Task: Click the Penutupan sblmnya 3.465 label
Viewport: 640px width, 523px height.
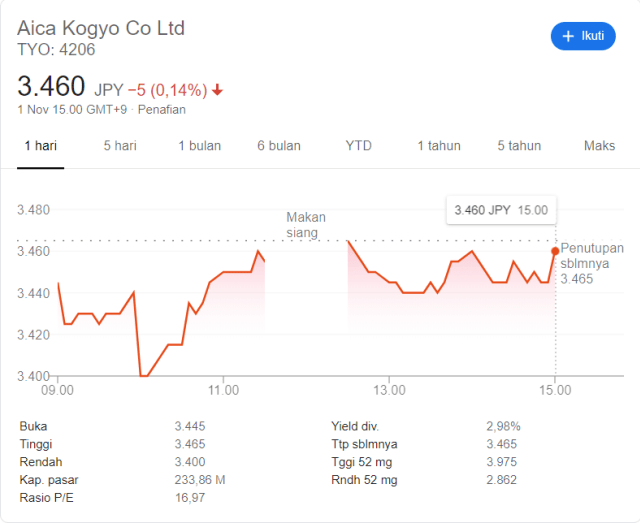Action: [x=592, y=263]
